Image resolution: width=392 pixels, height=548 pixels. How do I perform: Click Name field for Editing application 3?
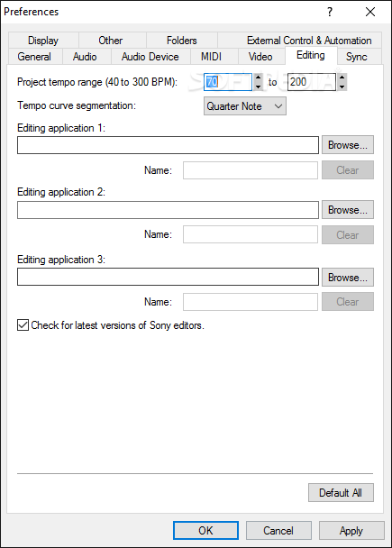click(251, 302)
